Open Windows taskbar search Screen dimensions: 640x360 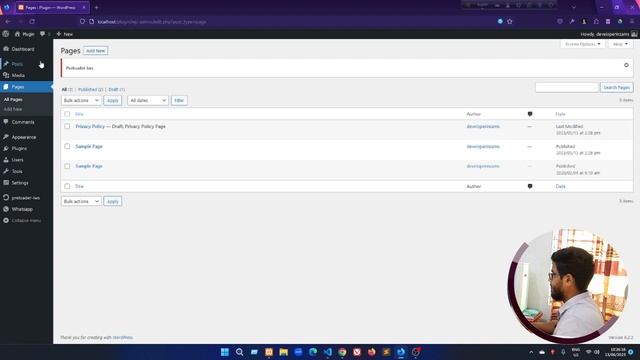pyautogui.click(x=240, y=352)
